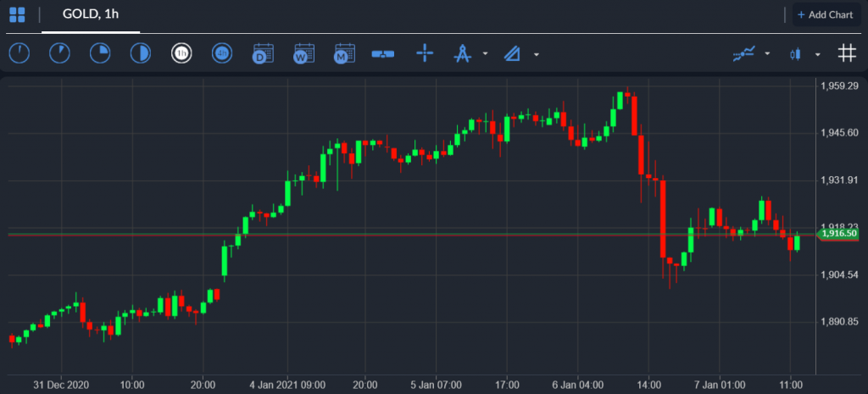Select the smallest clock-slice timeframe icon
Screen dimensions: 868x394
(x=19, y=53)
